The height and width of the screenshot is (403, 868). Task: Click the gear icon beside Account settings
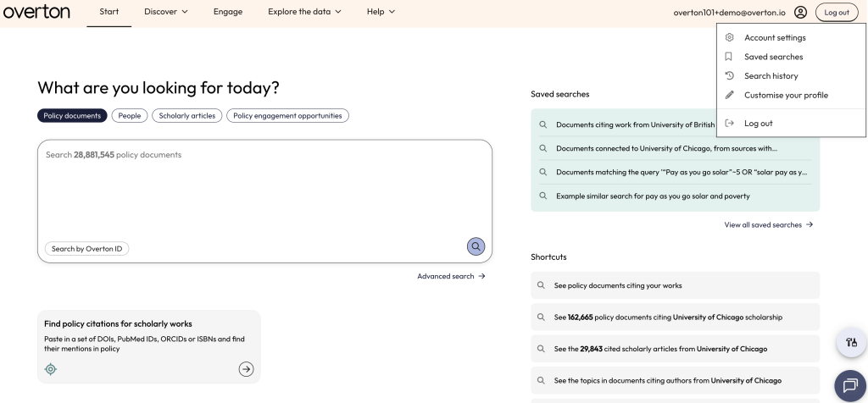730,37
